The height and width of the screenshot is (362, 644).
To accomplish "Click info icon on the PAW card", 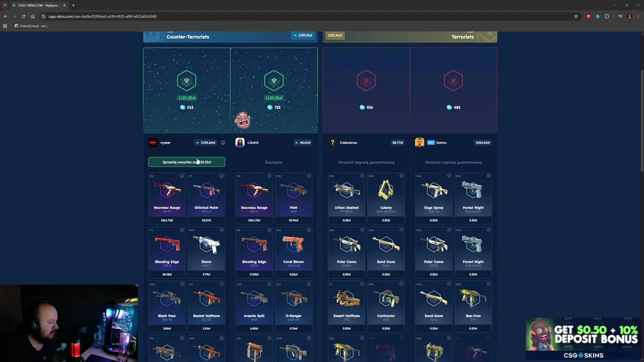I will tap(308, 176).
